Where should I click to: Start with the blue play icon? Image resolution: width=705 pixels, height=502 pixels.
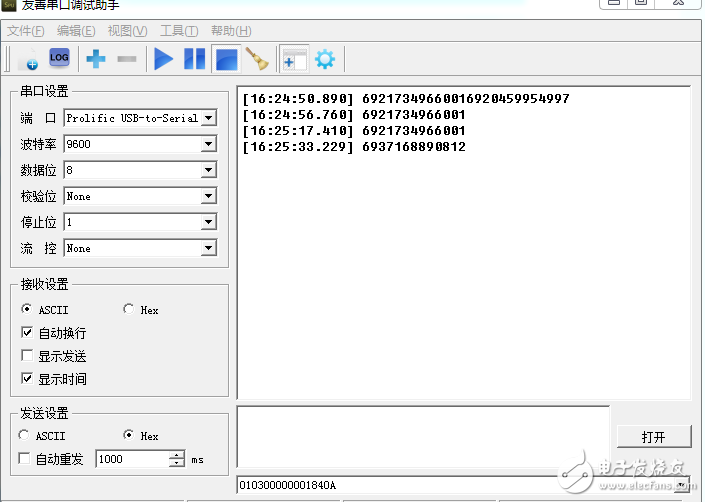tap(163, 59)
